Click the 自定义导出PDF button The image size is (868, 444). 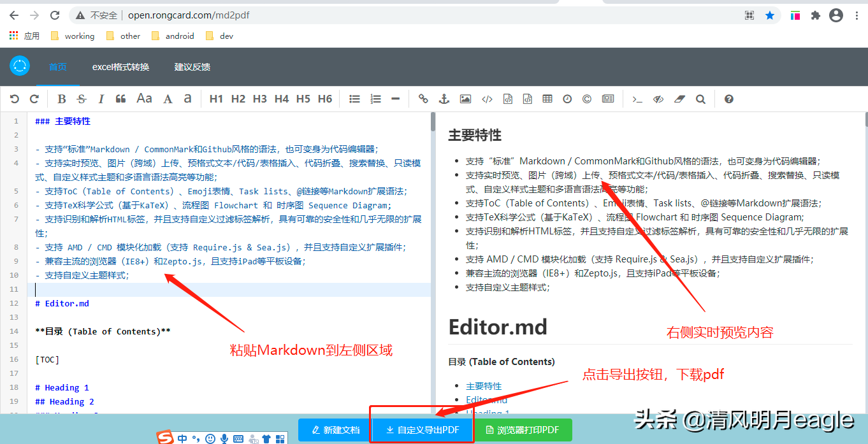423,430
